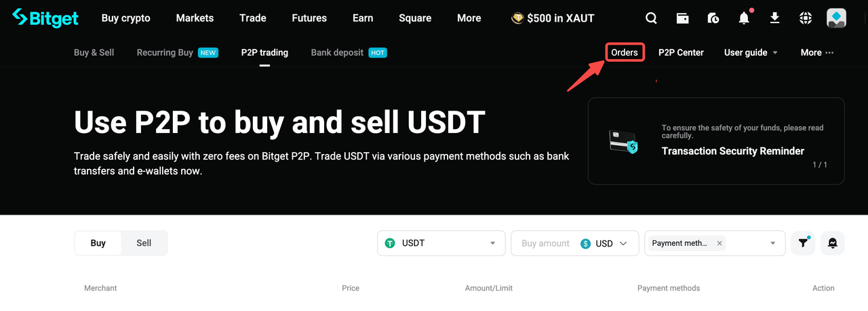Click the ad alert bell icon

(833, 243)
